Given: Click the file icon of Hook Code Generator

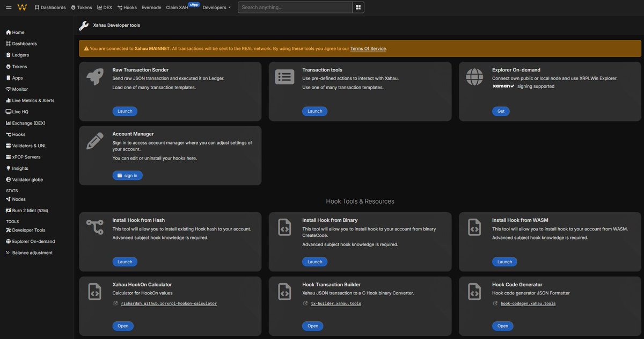Looking at the screenshot, I should pos(474,292).
